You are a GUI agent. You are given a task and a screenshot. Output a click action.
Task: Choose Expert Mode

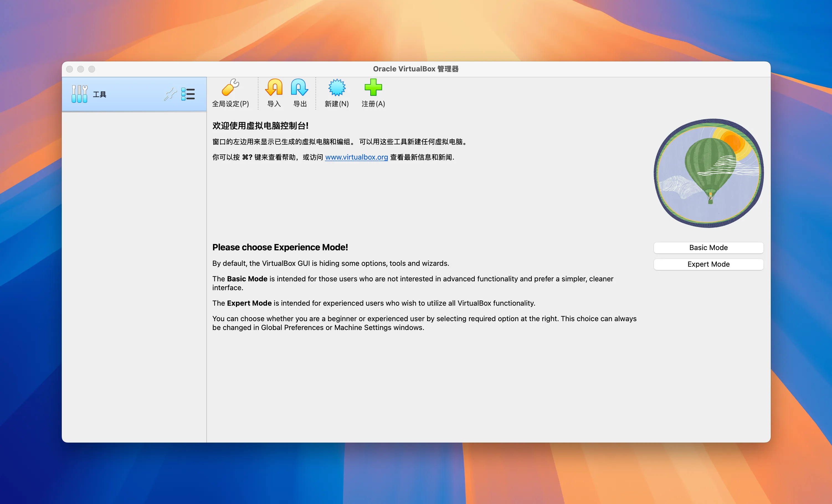pyautogui.click(x=708, y=264)
